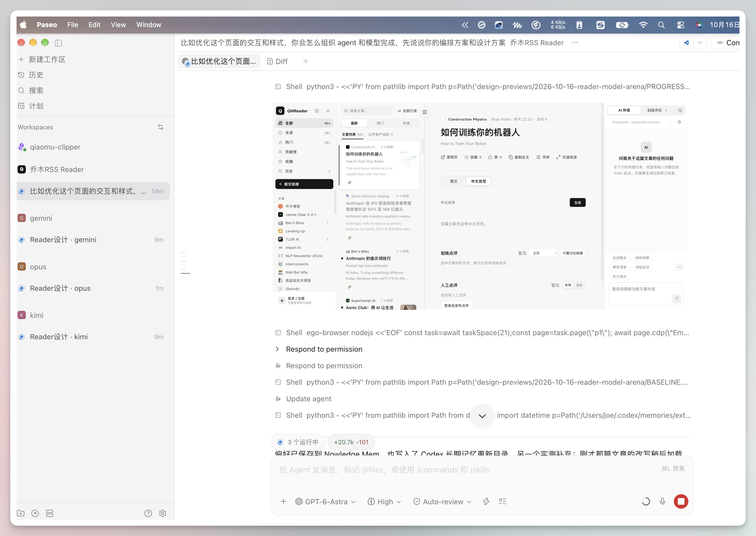Stop the running agent with red button
Viewport: 756px width, 536px height.
(x=681, y=502)
